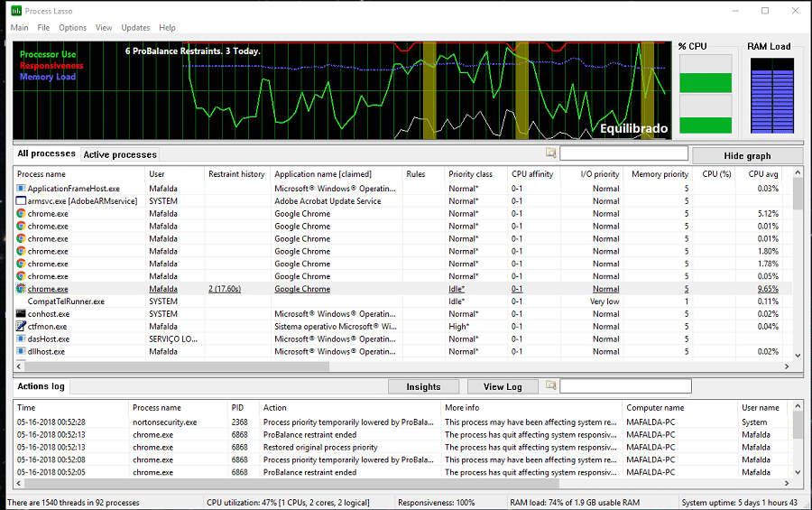Click actions log scroll down arrow
This screenshot has height=510, width=812.
[x=798, y=472]
